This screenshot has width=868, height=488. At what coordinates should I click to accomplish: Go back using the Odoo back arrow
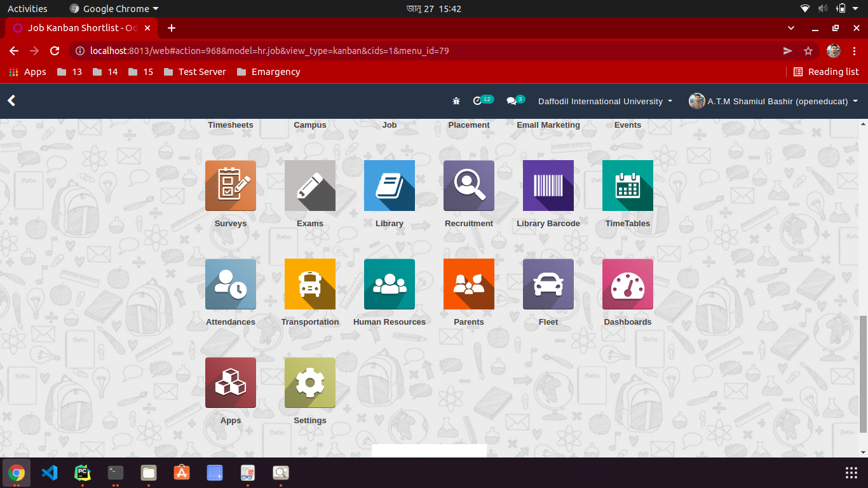point(11,100)
